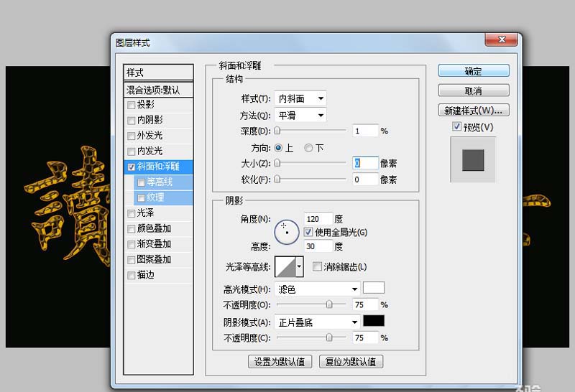Enable the 外发光 checkbox

(131, 136)
